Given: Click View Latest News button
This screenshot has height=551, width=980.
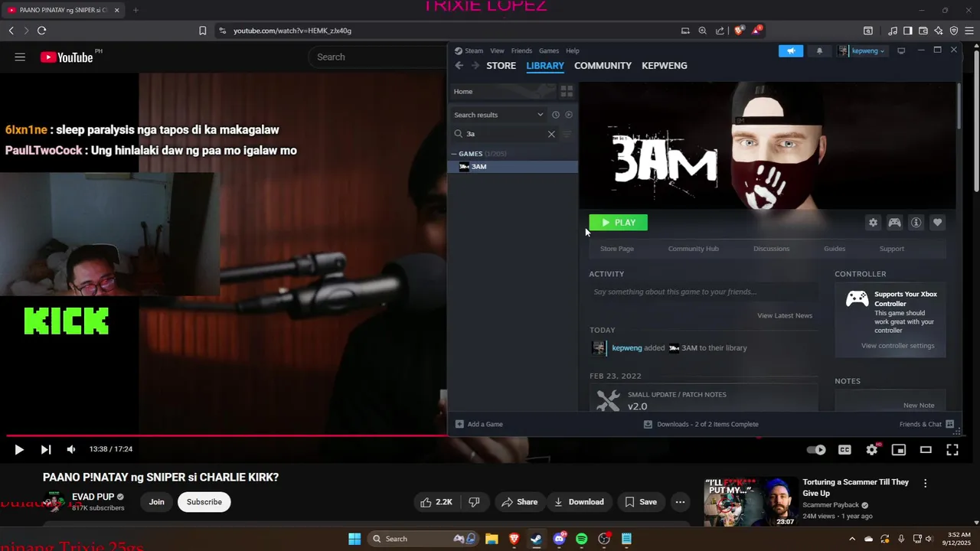Looking at the screenshot, I should click(x=785, y=315).
